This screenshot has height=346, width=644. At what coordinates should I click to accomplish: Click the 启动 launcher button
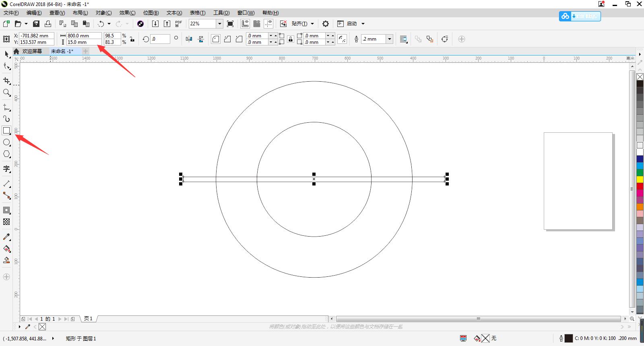351,24
